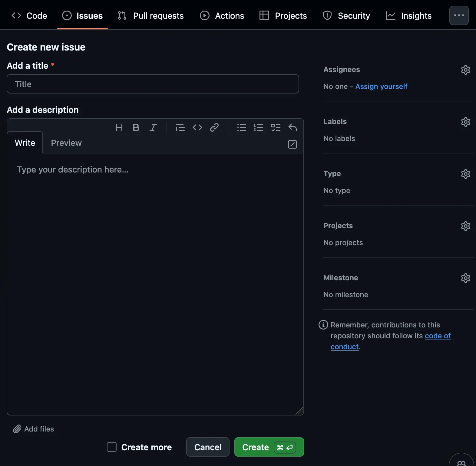Viewport: 476px width, 466px height.
Task: Apply italic formatting in description toolbar
Action: [153, 127]
